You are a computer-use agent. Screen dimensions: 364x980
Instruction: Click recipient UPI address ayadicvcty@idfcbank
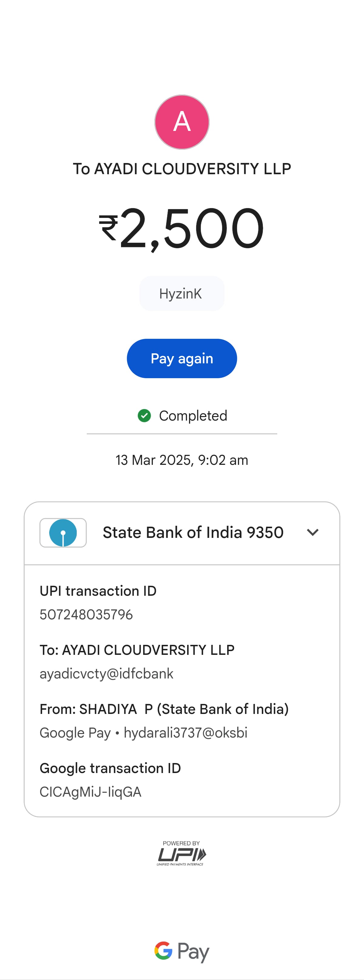click(x=106, y=674)
